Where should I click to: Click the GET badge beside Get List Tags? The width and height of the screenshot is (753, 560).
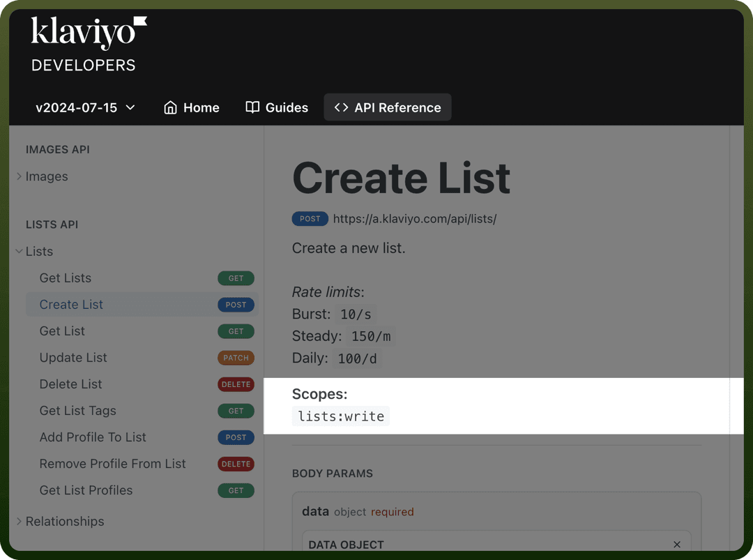[x=236, y=411]
